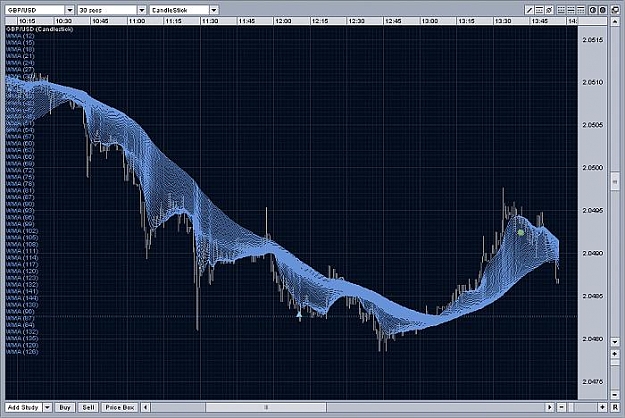Click the 11:00 time axis label
The width and height of the screenshot is (625, 418).
click(x=137, y=21)
